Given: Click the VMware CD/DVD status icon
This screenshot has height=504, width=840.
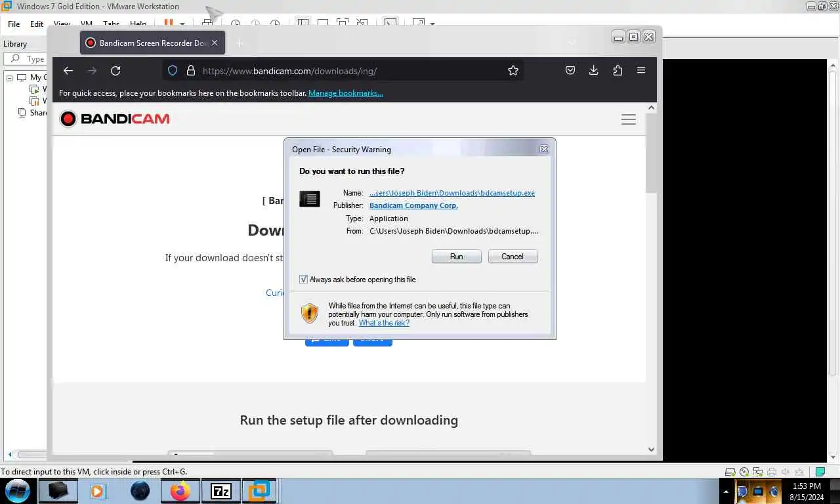Looking at the screenshot, I should 744,472.
